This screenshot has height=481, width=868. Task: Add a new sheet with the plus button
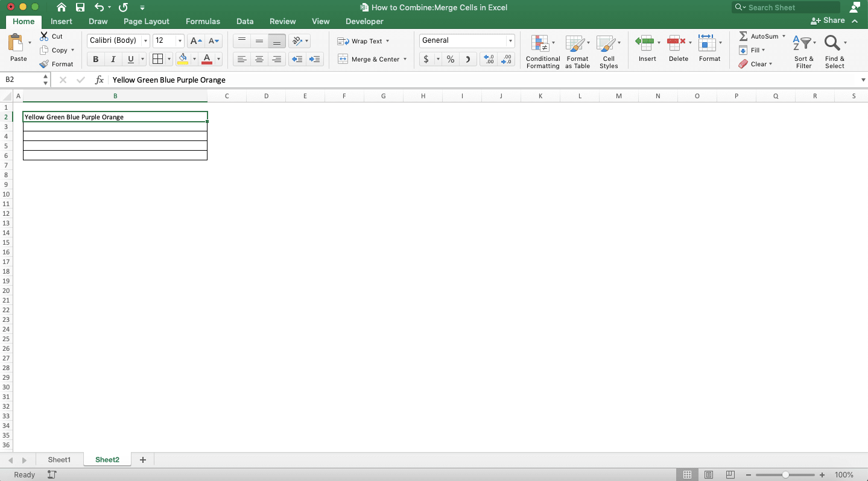[143, 460]
